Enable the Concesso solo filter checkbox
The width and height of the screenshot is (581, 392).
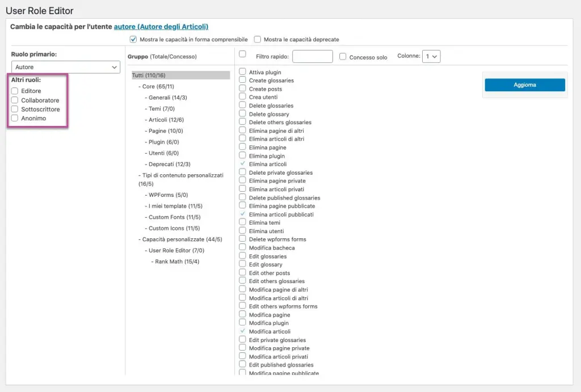[x=343, y=57]
